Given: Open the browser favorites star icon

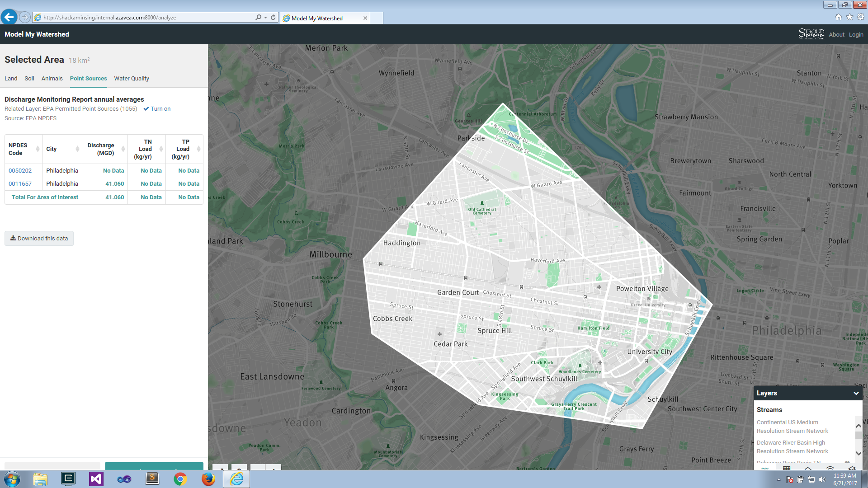Looking at the screenshot, I should 849,17.
